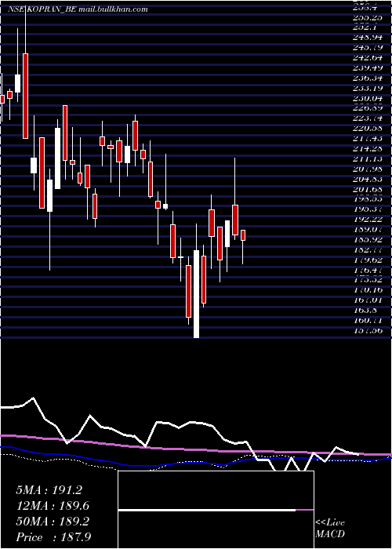Click the tall white candle touching the chart bottom

coord(196,294)
